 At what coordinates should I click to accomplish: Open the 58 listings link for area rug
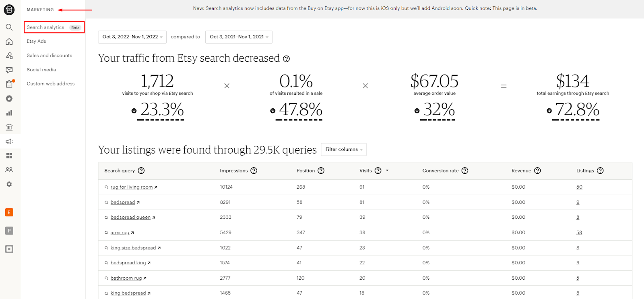click(x=579, y=233)
